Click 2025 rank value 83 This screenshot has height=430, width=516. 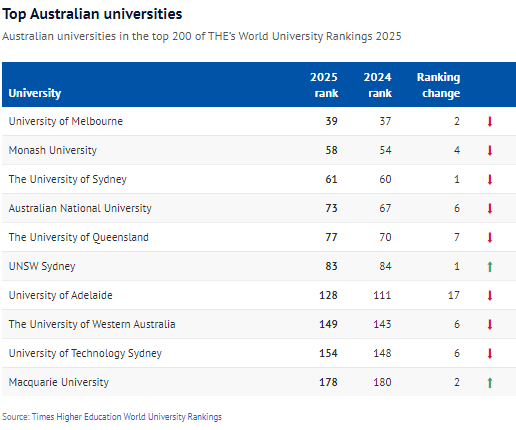click(332, 266)
